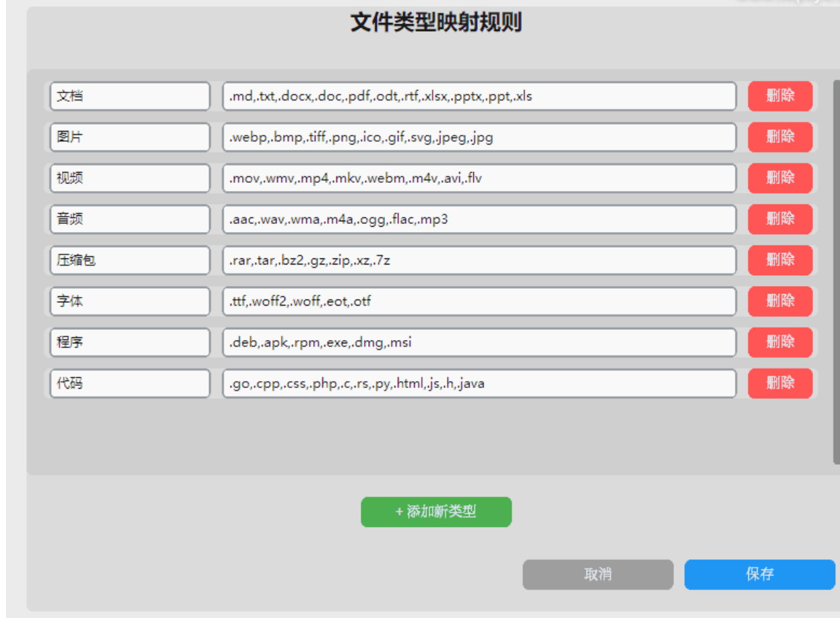The width and height of the screenshot is (840, 618).
Task: Delete the 音频 mapping rule
Action: tap(780, 219)
